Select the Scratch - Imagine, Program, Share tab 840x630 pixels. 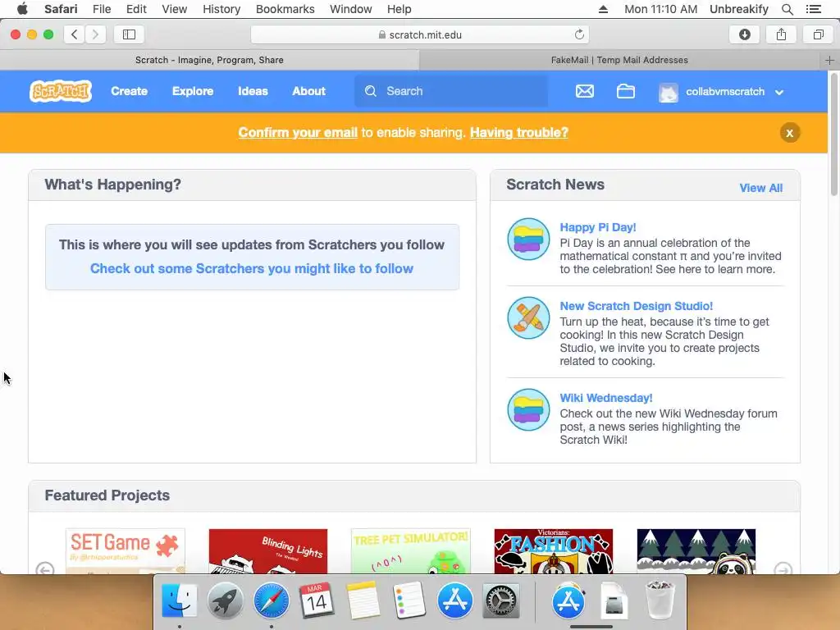209,60
